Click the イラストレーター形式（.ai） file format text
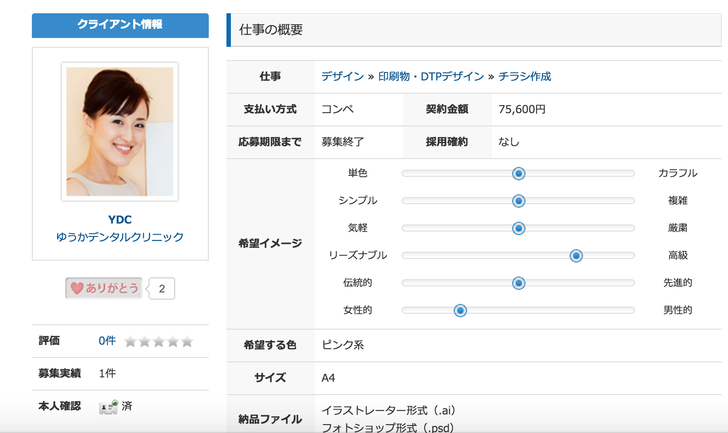Viewport: 728px width, 433px height. tap(389, 411)
